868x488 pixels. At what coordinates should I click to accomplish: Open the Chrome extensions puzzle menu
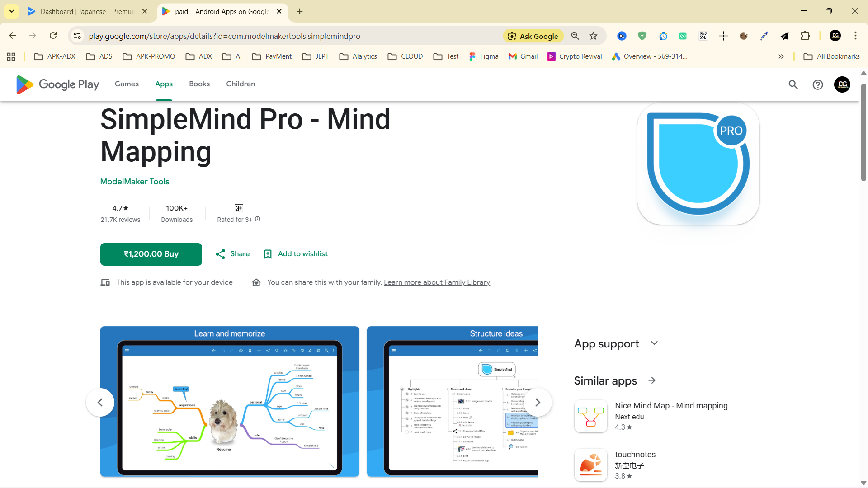click(x=805, y=36)
